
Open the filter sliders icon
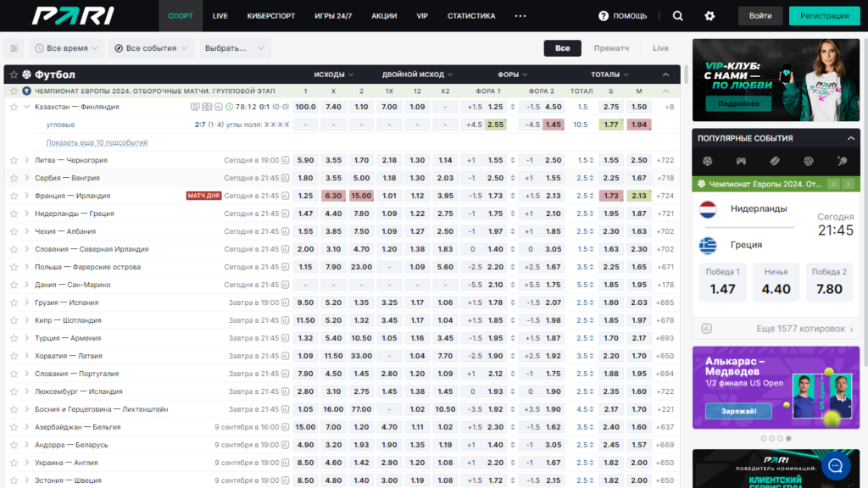pyautogui.click(x=14, y=48)
